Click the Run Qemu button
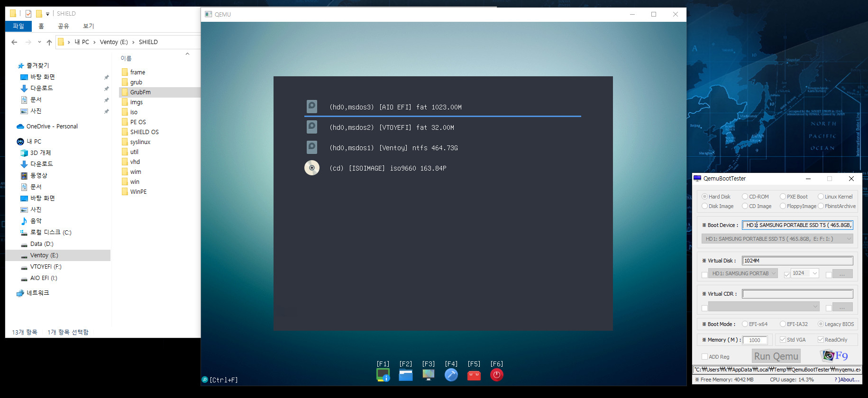868x398 pixels. pos(776,356)
